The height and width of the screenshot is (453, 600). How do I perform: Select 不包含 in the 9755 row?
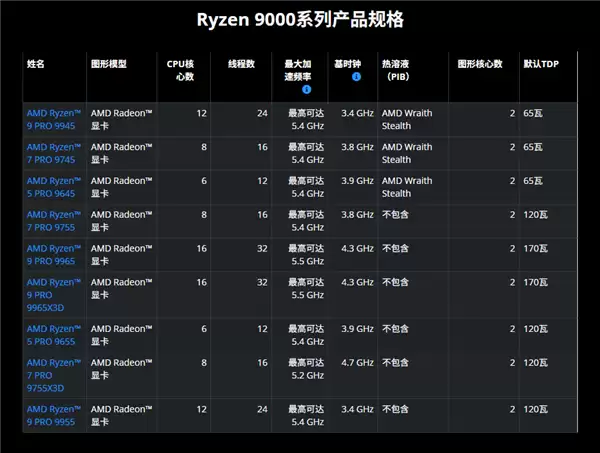pyautogui.click(x=395, y=215)
